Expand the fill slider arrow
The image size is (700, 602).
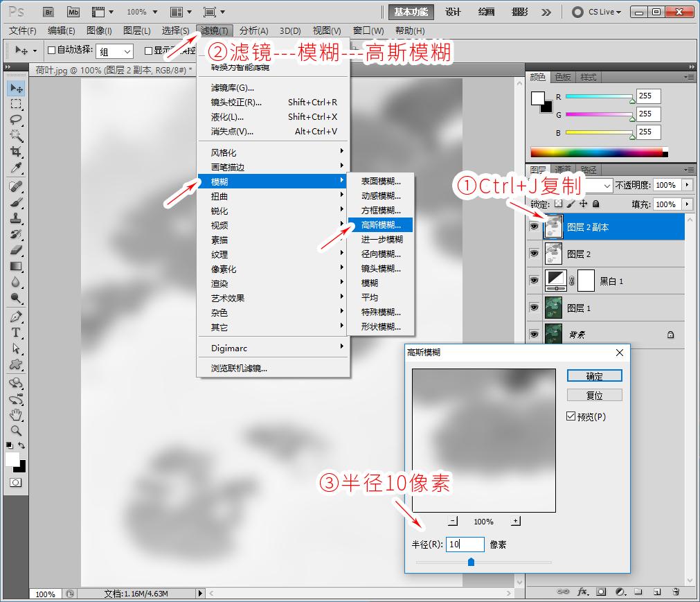tap(687, 204)
